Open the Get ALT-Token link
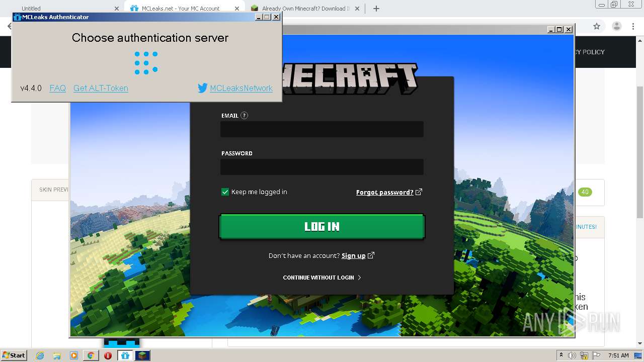 (101, 88)
